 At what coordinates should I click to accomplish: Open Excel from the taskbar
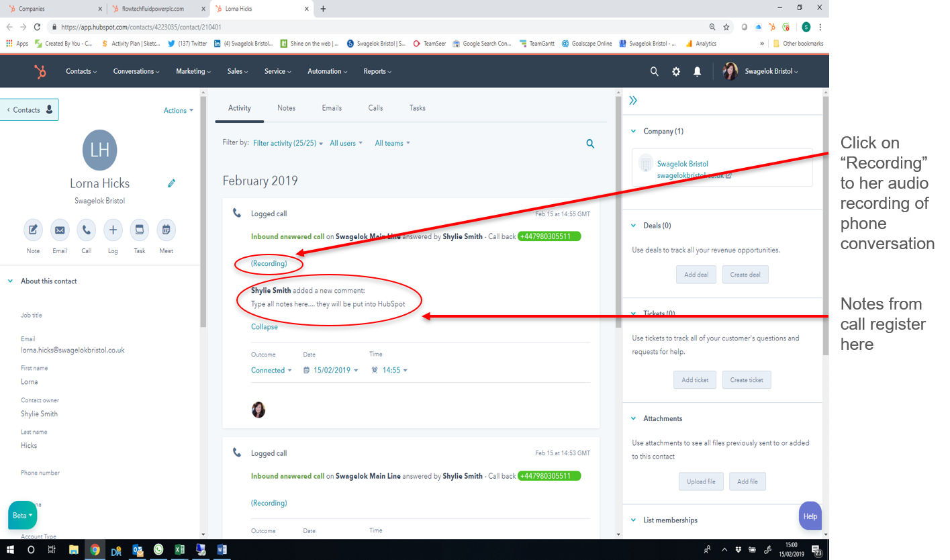click(x=179, y=549)
